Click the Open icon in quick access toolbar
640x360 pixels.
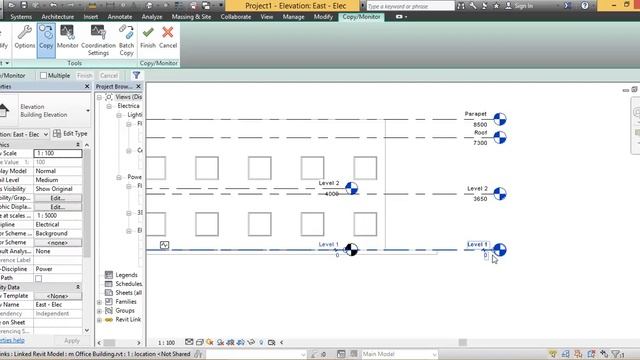pos(11,5)
